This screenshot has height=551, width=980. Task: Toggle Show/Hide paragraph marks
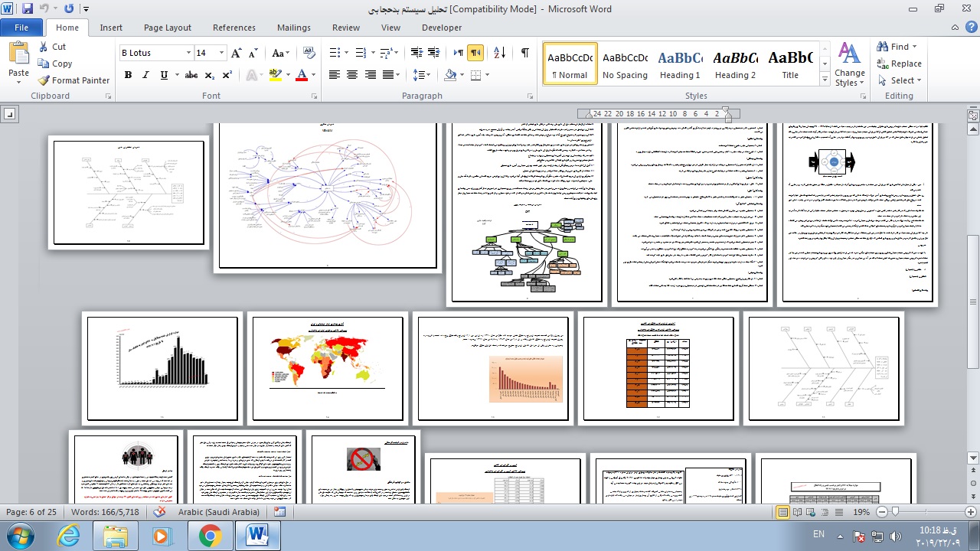524,53
